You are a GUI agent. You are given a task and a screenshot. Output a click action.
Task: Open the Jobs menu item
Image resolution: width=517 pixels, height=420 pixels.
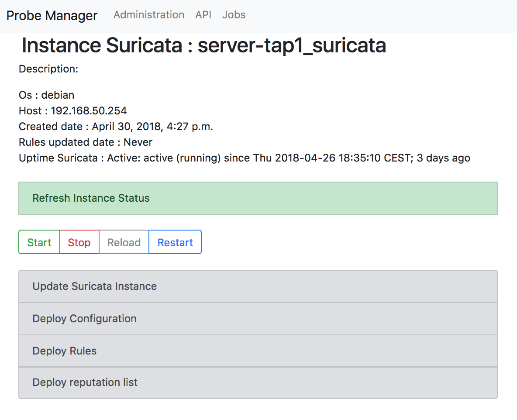point(234,15)
